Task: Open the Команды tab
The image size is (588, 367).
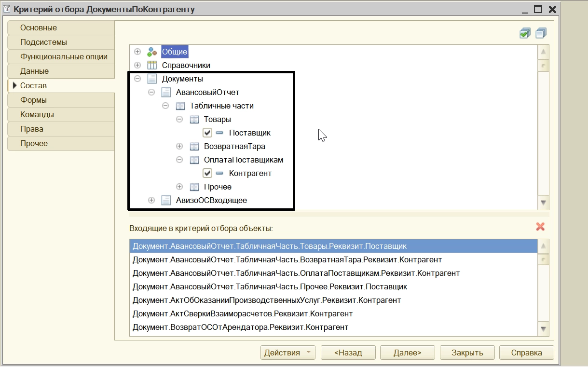Action: coord(61,115)
